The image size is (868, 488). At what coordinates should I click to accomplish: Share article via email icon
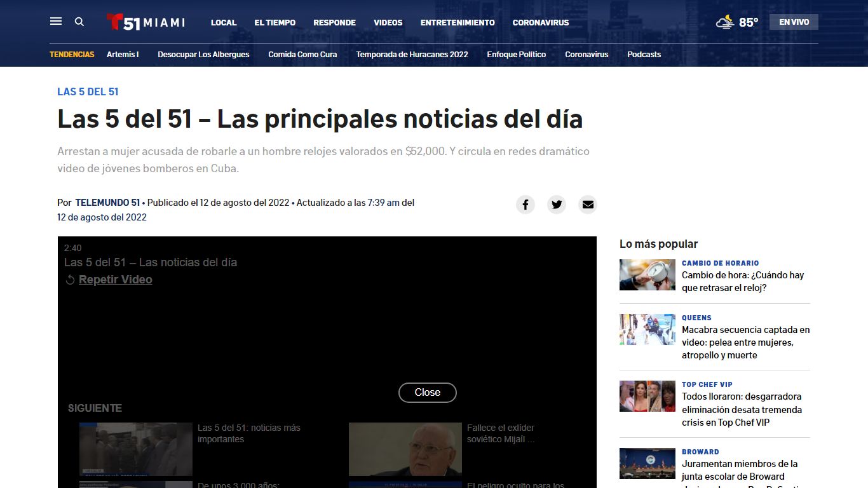(x=588, y=205)
